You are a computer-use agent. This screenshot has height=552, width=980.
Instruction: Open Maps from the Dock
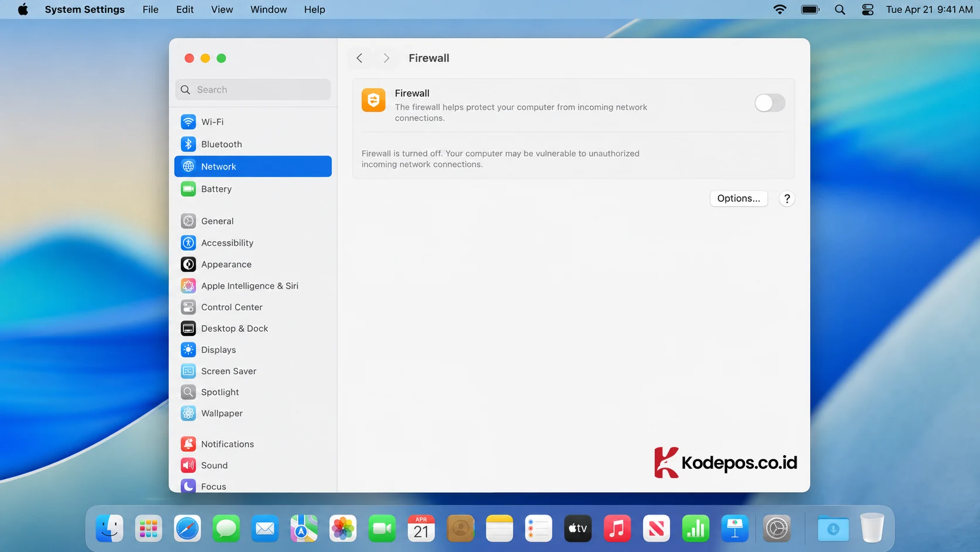pyautogui.click(x=304, y=529)
